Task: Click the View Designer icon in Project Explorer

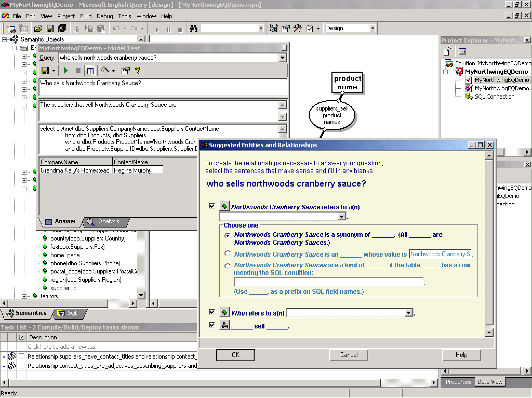Action: 462,51
